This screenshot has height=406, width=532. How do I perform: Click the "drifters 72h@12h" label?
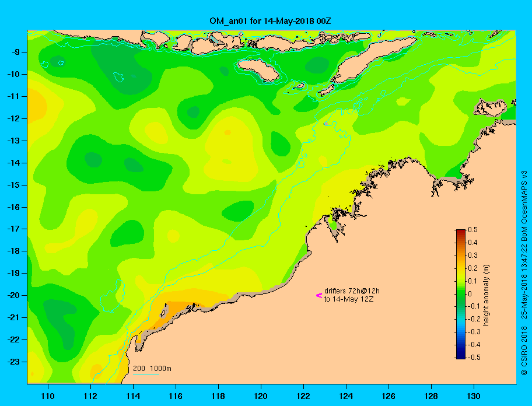(352, 291)
